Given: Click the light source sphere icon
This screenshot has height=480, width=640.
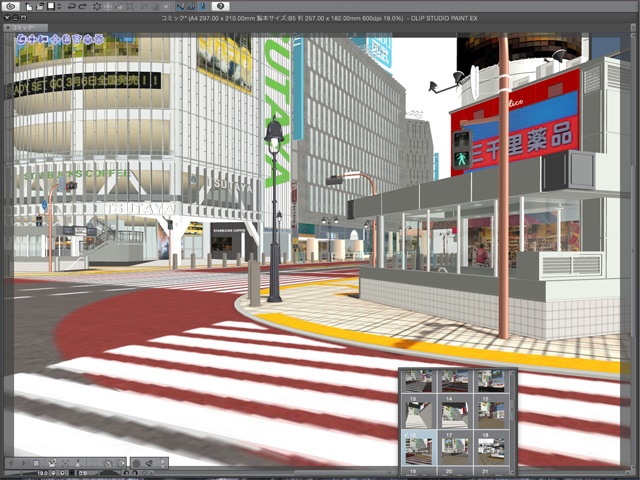Looking at the screenshot, I should [136, 463].
